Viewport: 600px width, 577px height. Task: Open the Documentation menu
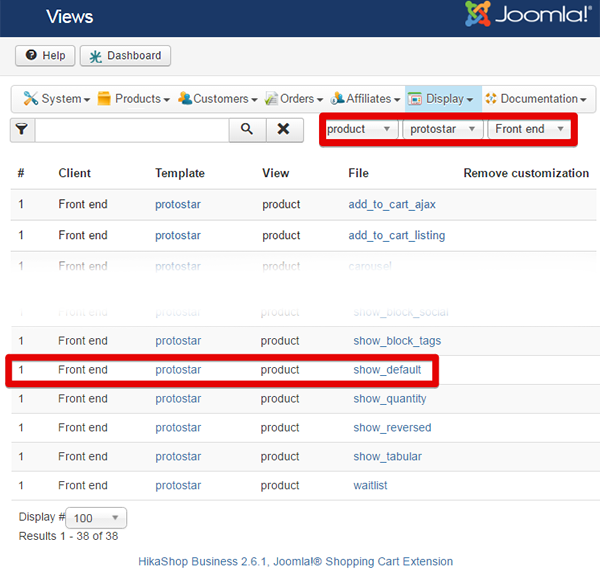(536, 99)
